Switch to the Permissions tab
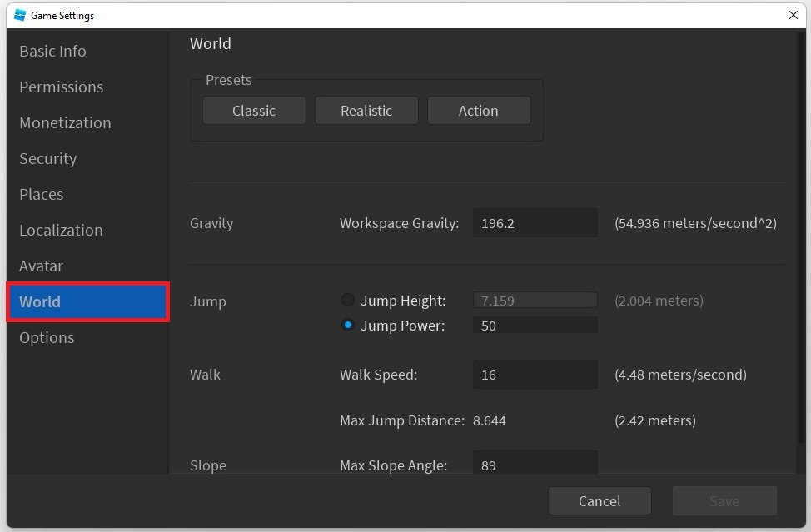Viewport: 811px width, 532px height. point(61,87)
